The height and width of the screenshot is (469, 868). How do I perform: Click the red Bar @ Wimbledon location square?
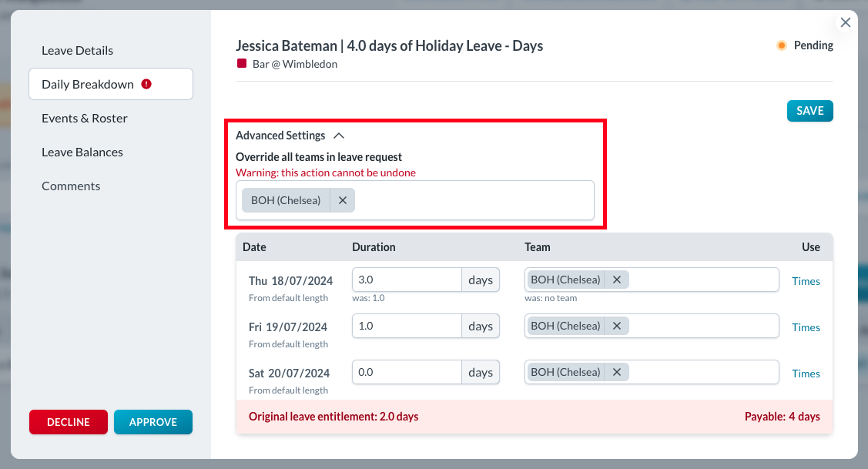click(x=241, y=64)
